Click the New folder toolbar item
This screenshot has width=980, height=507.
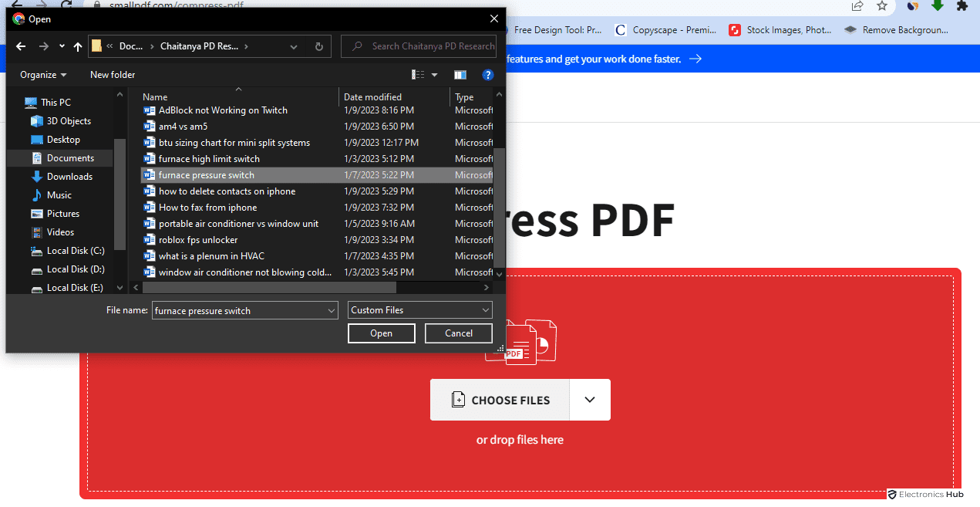point(113,75)
